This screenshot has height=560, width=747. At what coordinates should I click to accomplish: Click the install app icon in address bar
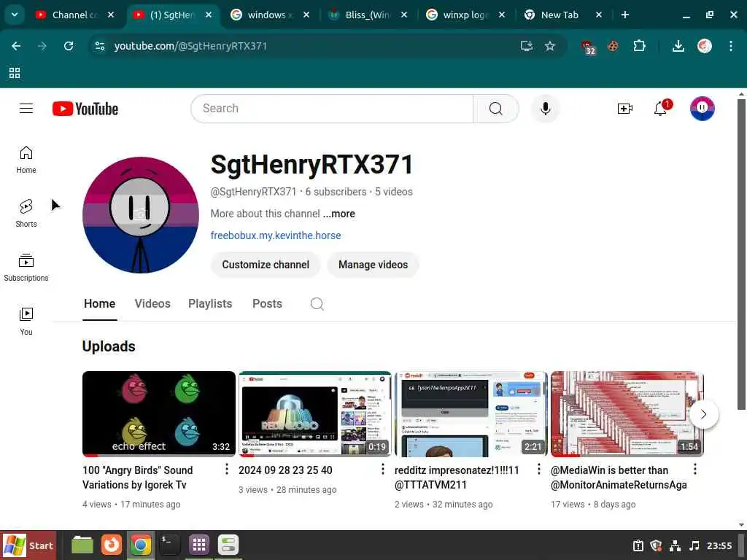pos(526,46)
